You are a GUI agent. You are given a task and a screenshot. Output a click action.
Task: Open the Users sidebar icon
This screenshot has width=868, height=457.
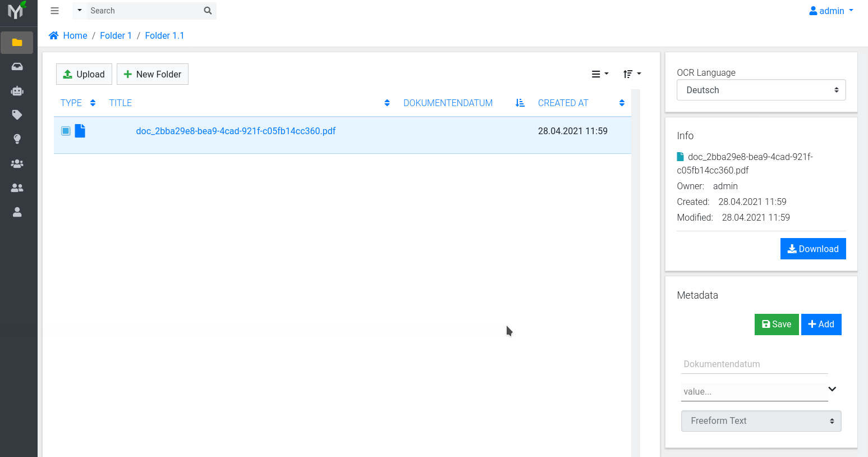pyautogui.click(x=17, y=188)
